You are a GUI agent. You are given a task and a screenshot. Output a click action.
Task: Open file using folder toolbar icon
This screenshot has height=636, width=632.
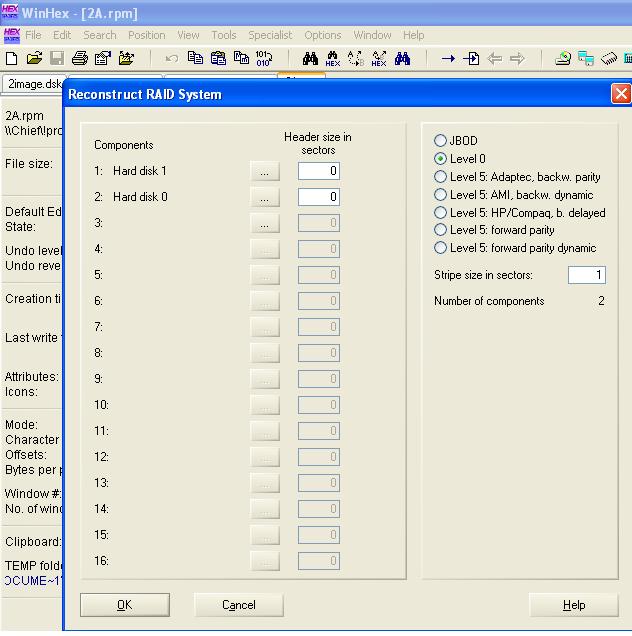34,59
